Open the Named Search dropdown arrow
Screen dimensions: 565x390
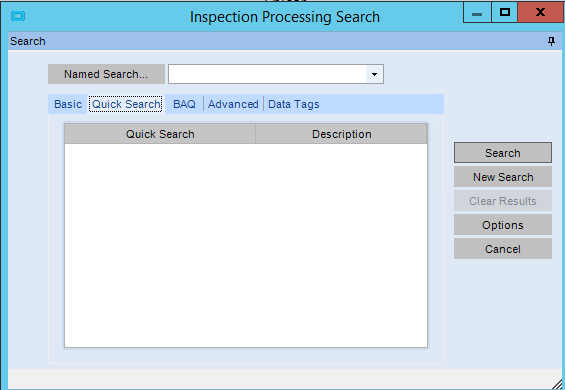tap(374, 74)
